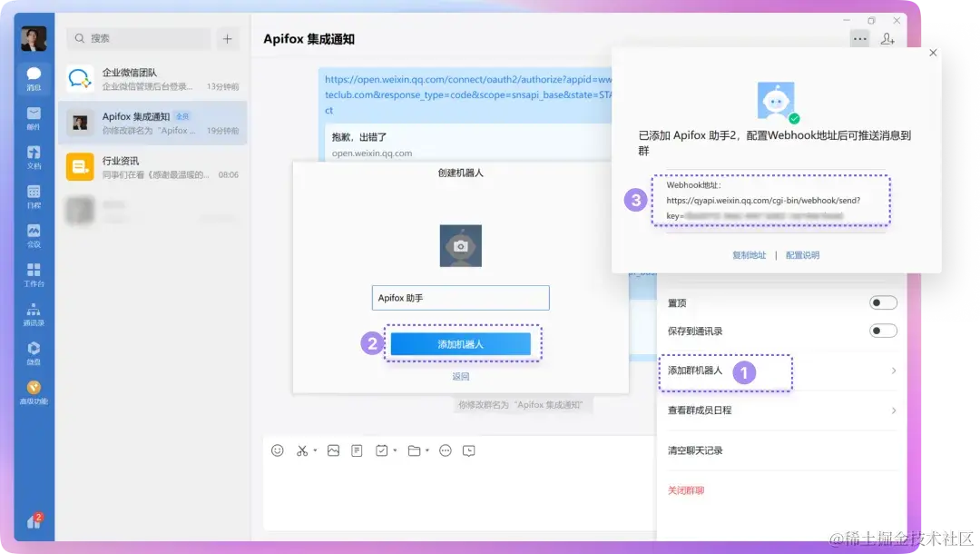Click the robot name field with Apifox 助手

(x=461, y=298)
